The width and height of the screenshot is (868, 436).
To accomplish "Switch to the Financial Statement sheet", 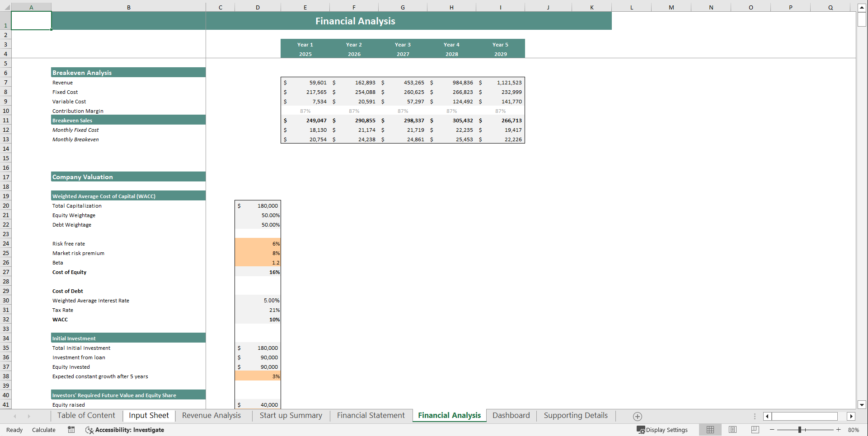I will click(x=371, y=415).
